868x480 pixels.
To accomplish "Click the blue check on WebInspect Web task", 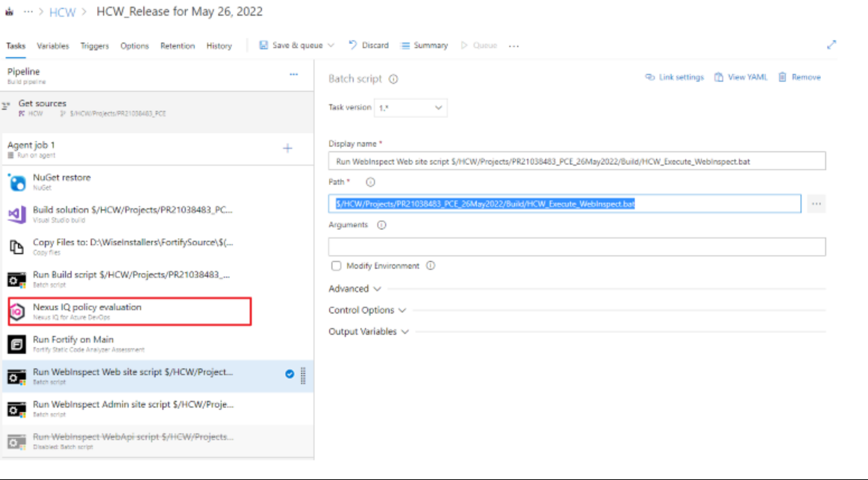I will click(x=290, y=374).
